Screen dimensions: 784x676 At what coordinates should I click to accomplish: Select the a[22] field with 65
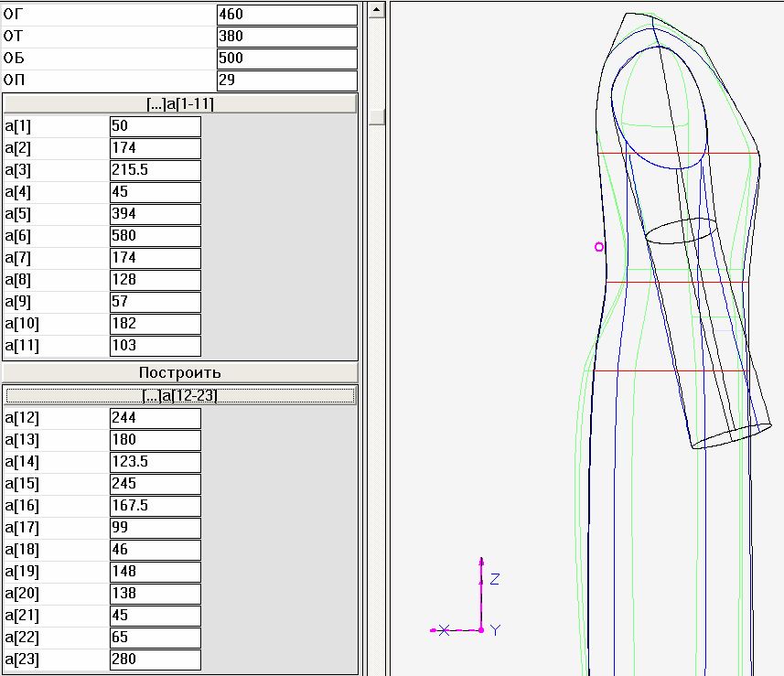pos(156,638)
